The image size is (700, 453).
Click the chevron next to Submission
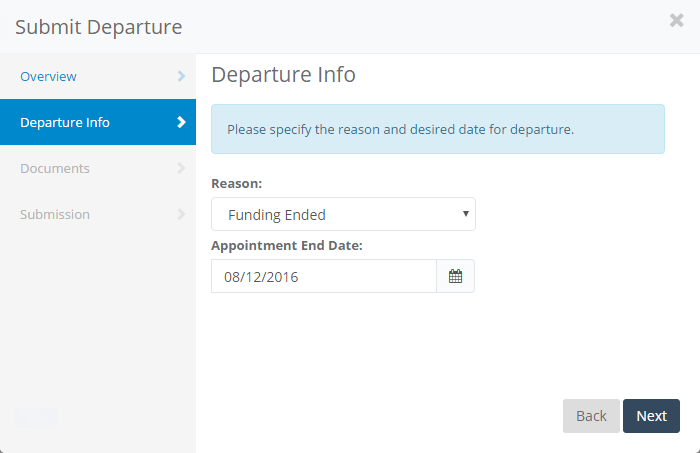(181, 214)
